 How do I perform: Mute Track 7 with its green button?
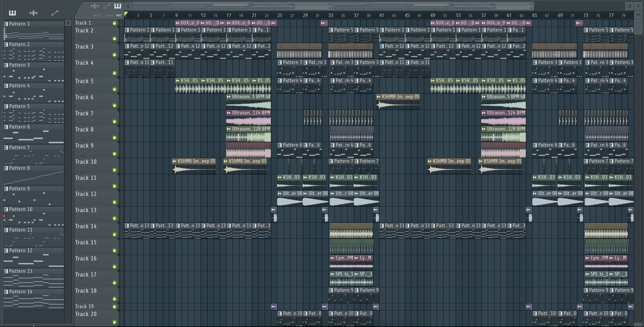(114, 121)
